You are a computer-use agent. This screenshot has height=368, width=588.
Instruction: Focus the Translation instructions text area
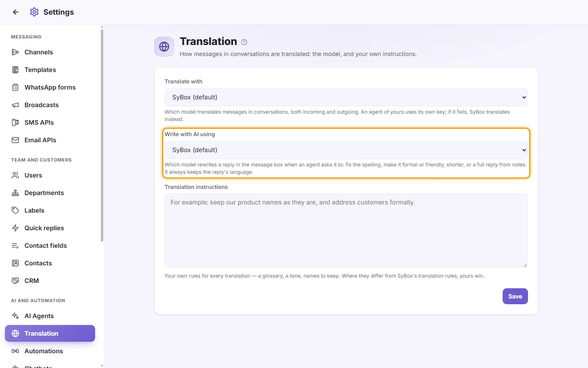[346, 231]
